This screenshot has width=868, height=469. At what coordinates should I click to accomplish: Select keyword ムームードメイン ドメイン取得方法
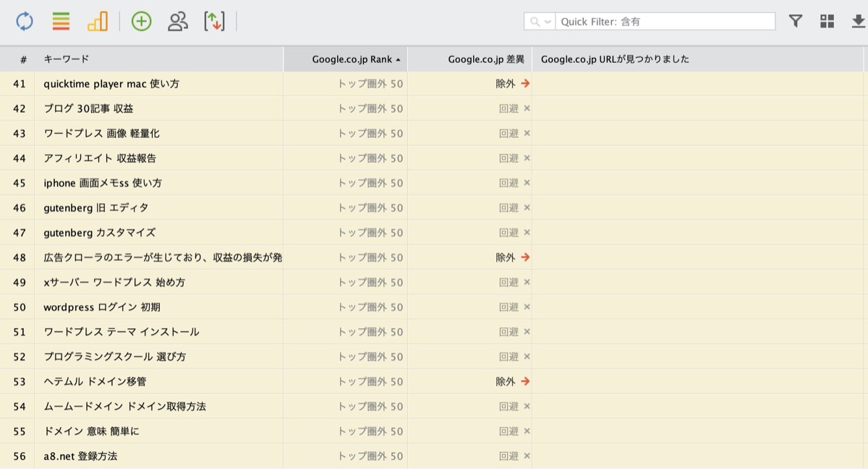[125, 406]
